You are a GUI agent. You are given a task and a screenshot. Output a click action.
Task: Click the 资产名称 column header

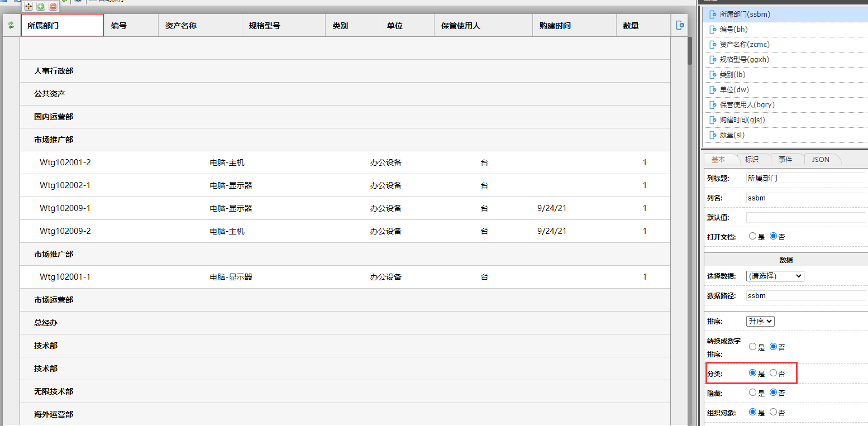coord(181,26)
